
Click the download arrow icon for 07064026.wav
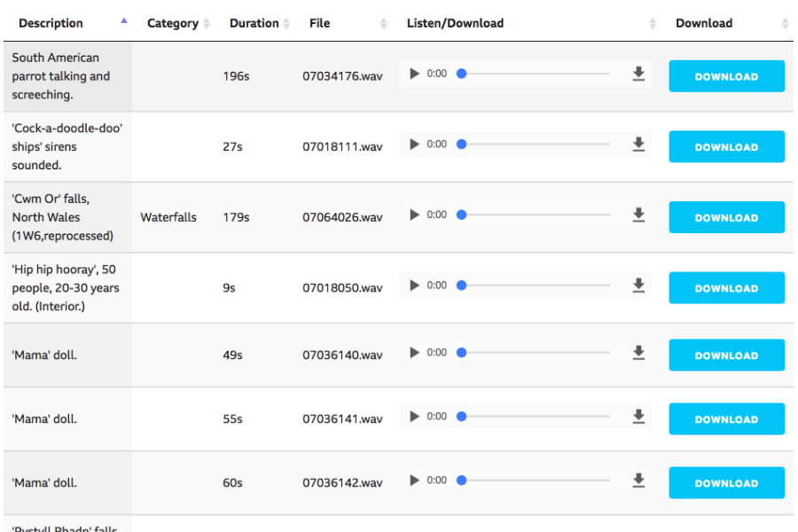(638, 215)
